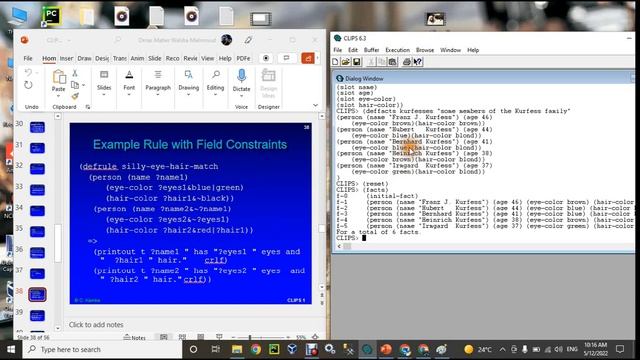Click the Record button in PowerPoint ribbon
The image size is (640, 360).
click(x=266, y=58)
